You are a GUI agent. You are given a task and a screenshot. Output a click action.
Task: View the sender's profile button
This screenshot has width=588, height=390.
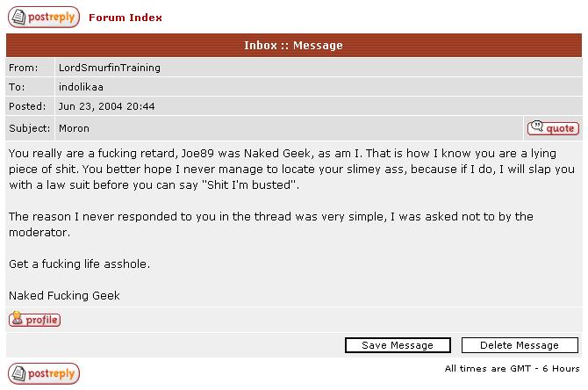(x=34, y=319)
